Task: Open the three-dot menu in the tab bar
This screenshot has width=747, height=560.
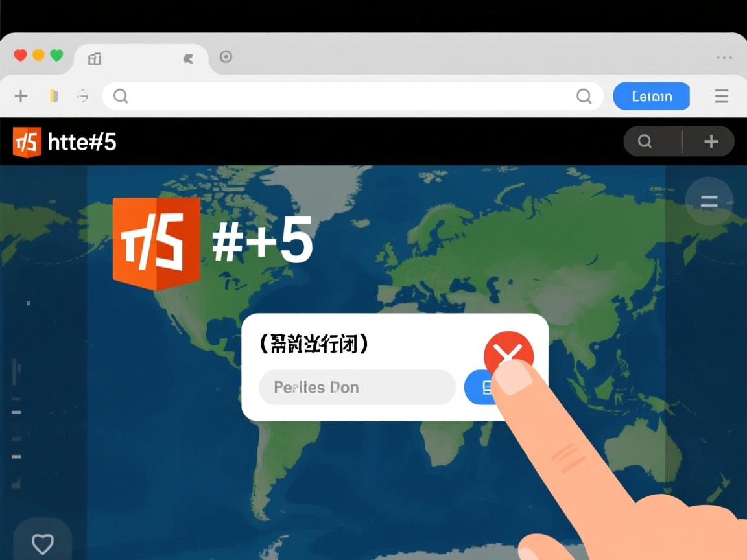Action: click(724, 58)
